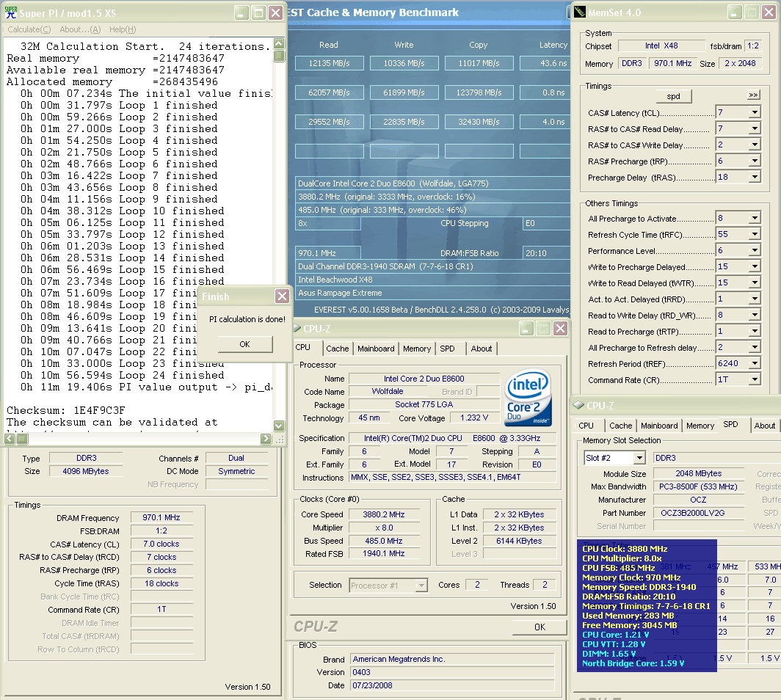Click the Asus Rampage Extreme motherboard line
Image resolution: width=781 pixels, height=700 pixels.
(432, 293)
